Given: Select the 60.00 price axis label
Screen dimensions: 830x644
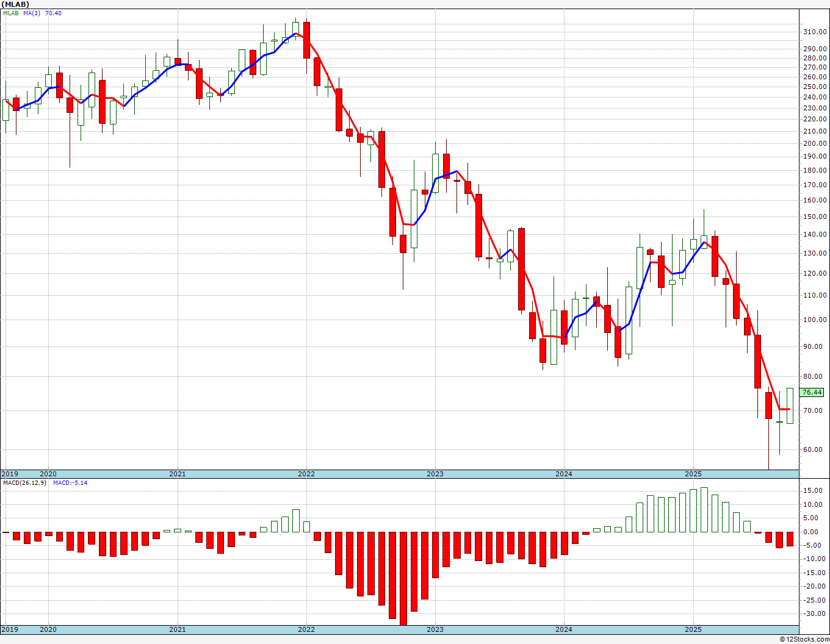Looking at the screenshot, I should coord(813,450).
